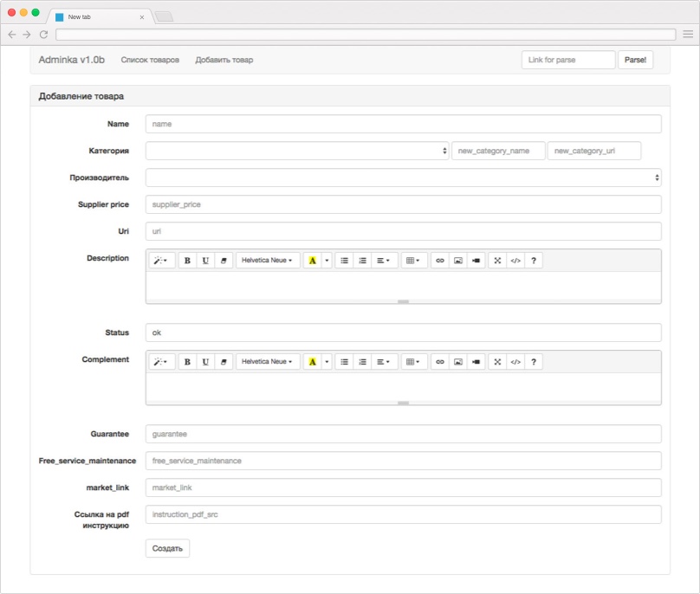Insert a link in the Description editor
The image size is (700, 594).
coord(439,260)
